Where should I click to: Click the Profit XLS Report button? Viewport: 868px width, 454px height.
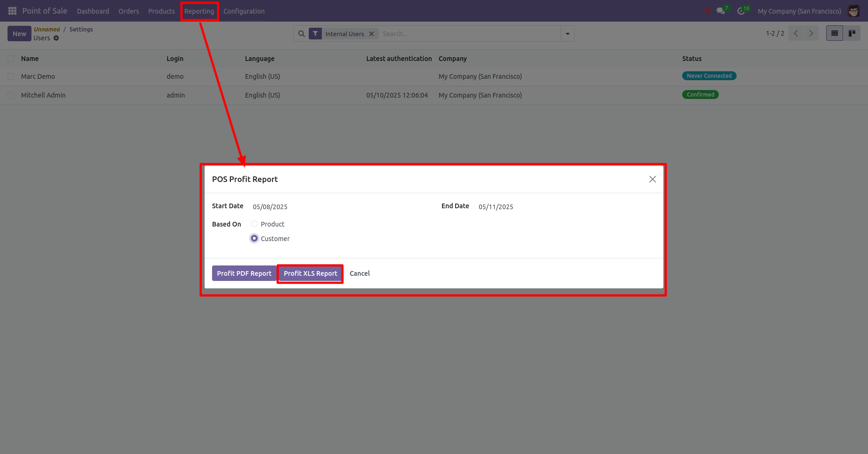310,273
